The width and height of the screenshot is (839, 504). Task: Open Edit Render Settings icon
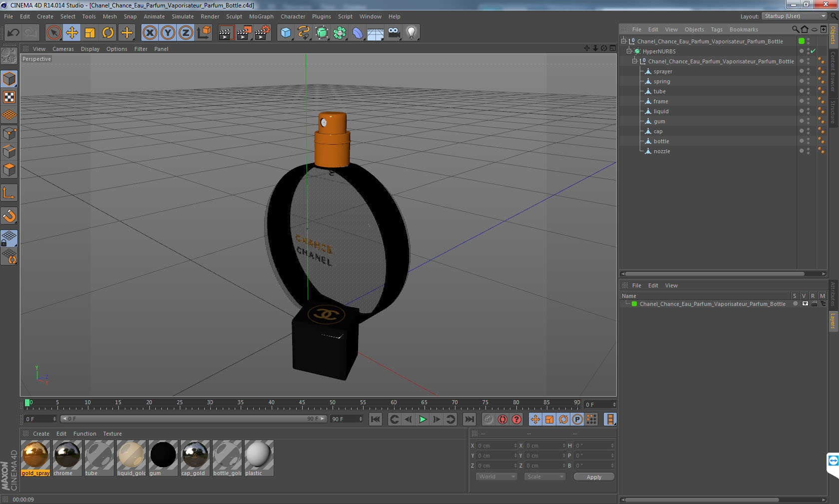click(262, 33)
